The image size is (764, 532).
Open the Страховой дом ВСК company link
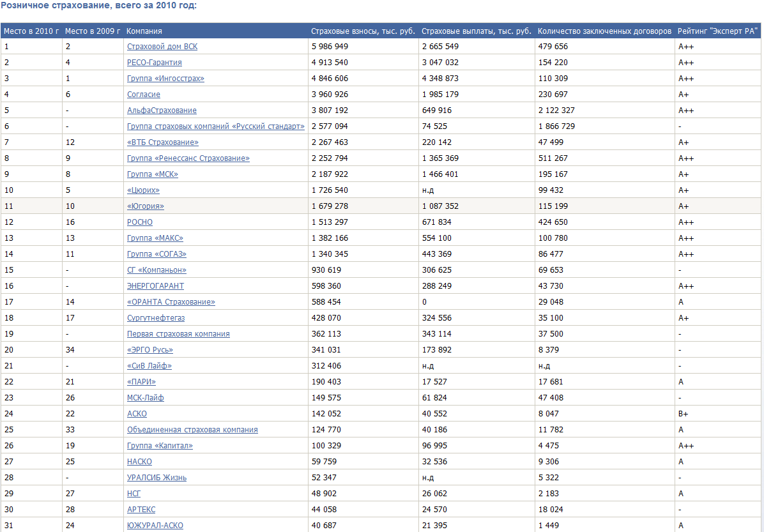[x=162, y=47]
